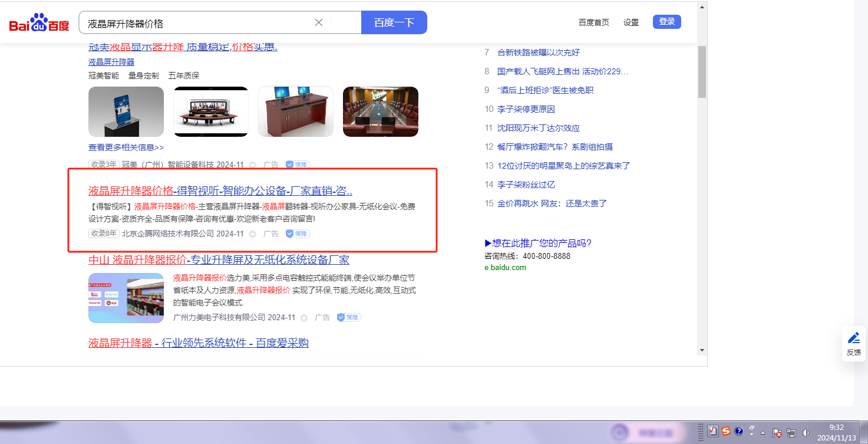Image resolution: width=868 pixels, height=444 pixels.
Task: Click the search input containing 液晶屏升降器价格
Action: (x=197, y=23)
